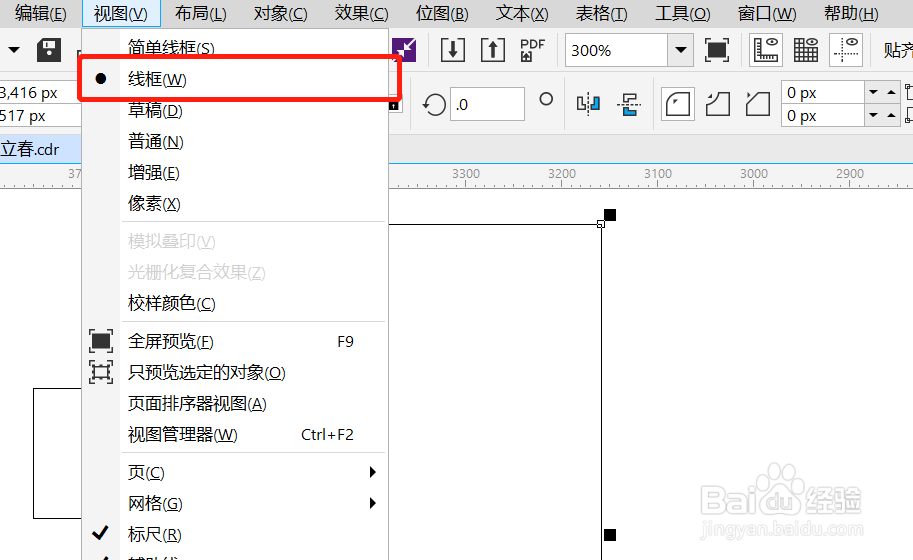Select the 像素(X) view mode

[235, 203]
